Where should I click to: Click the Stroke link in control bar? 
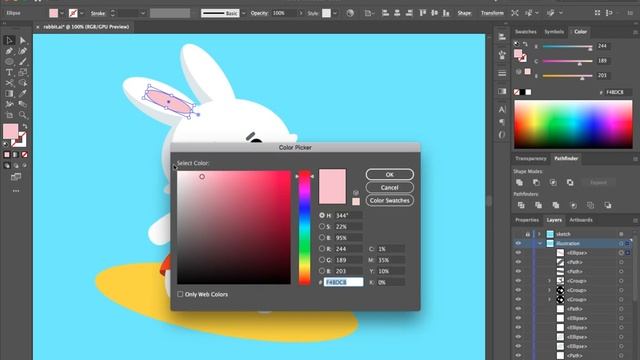98,13
